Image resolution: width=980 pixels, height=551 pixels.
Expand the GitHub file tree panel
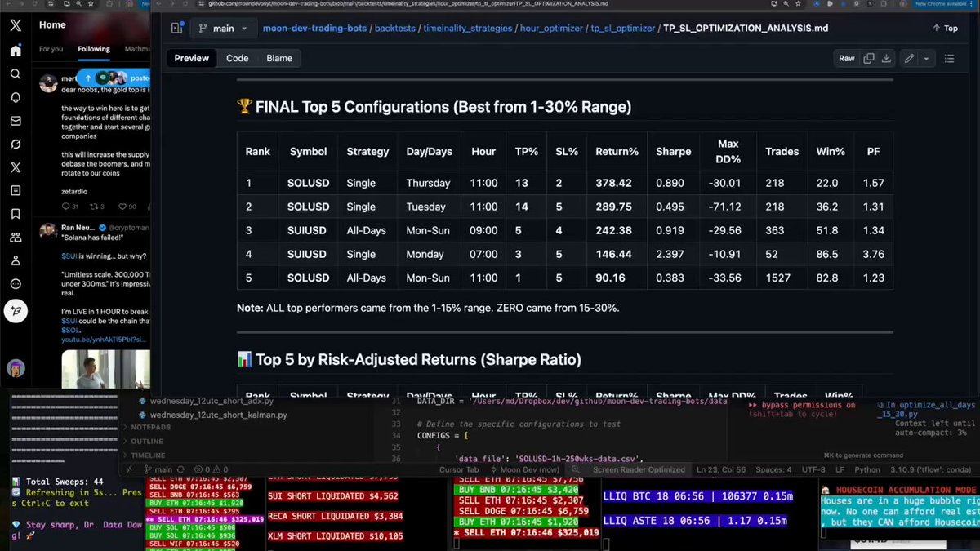(x=176, y=28)
